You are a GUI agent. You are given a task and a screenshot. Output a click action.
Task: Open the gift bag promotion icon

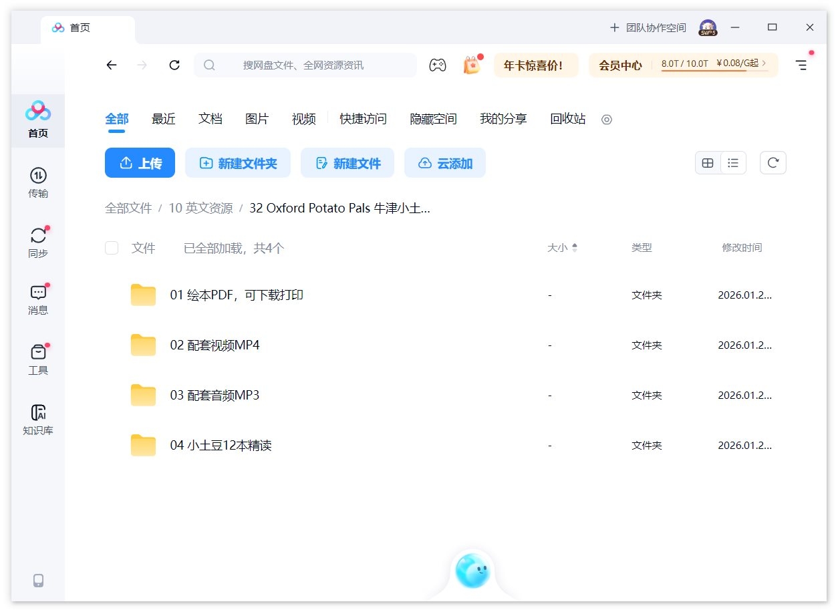472,65
